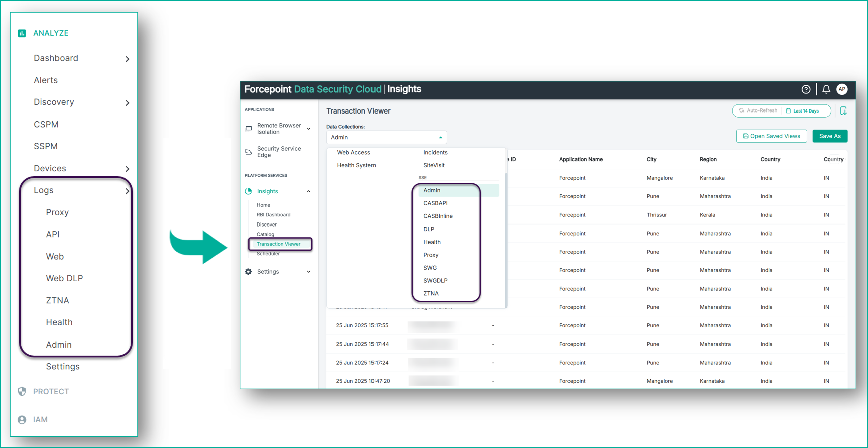The height and width of the screenshot is (448, 868).
Task: Click the Remote Browser Isolation icon
Action: 249,129
